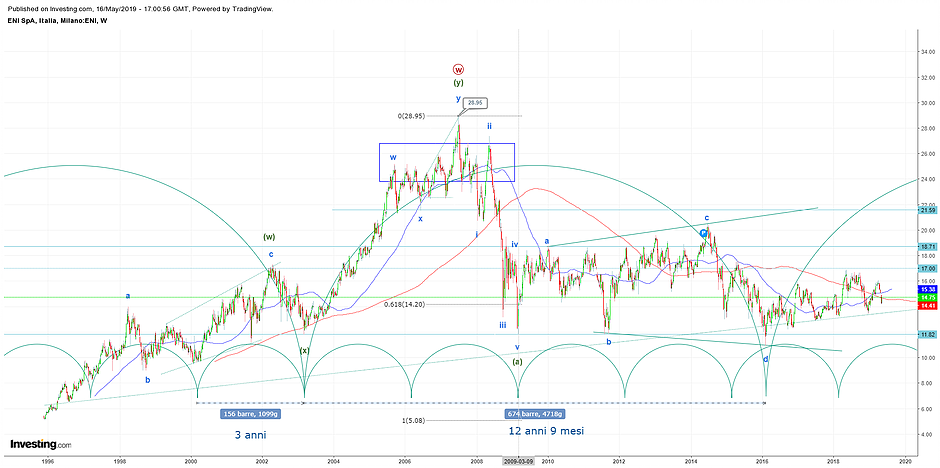Click the 28.00 price axis label

(x=928, y=129)
